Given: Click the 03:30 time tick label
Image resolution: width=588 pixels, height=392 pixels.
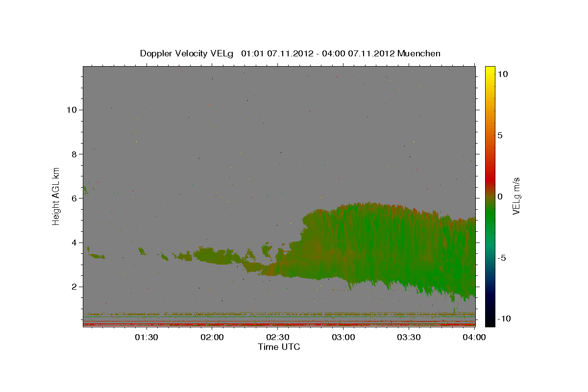Looking at the screenshot, I should coord(409,337).
